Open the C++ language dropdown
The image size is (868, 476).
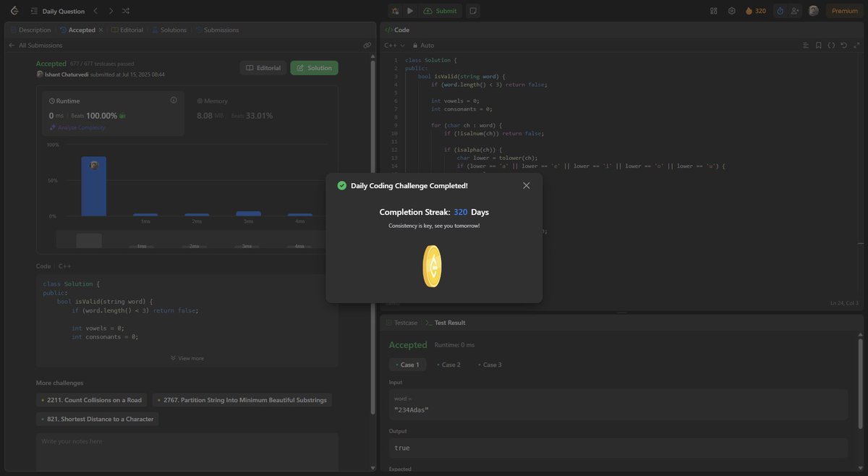394,45
